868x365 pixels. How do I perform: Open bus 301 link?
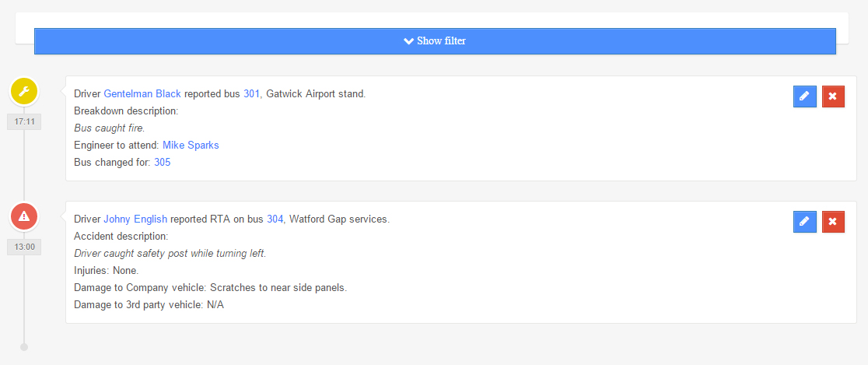coord(251,94)
